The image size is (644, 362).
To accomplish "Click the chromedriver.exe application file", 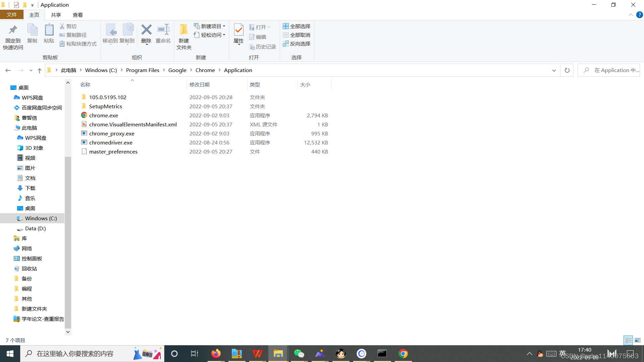I will (111, 142).
